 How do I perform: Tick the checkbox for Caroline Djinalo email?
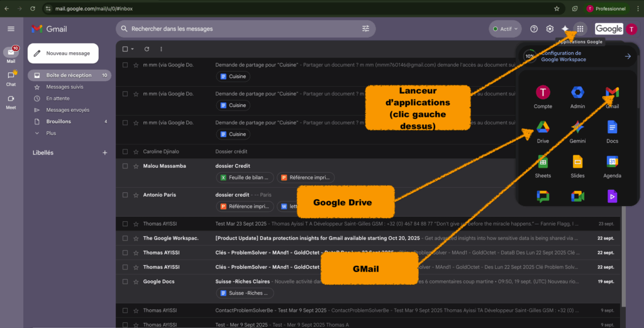(x=125, y=151)
